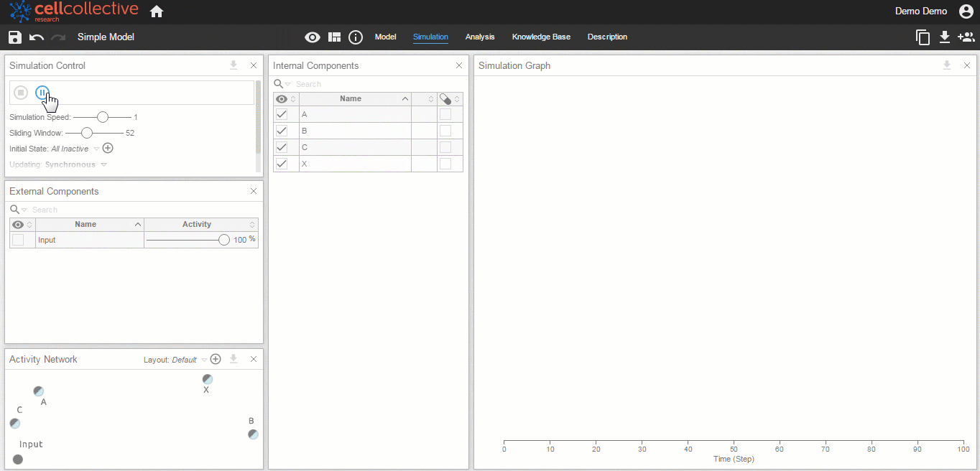Click the Simulation Speed slider handle
The height and width of the screenshot is (471, 980).
pos(103,117)
